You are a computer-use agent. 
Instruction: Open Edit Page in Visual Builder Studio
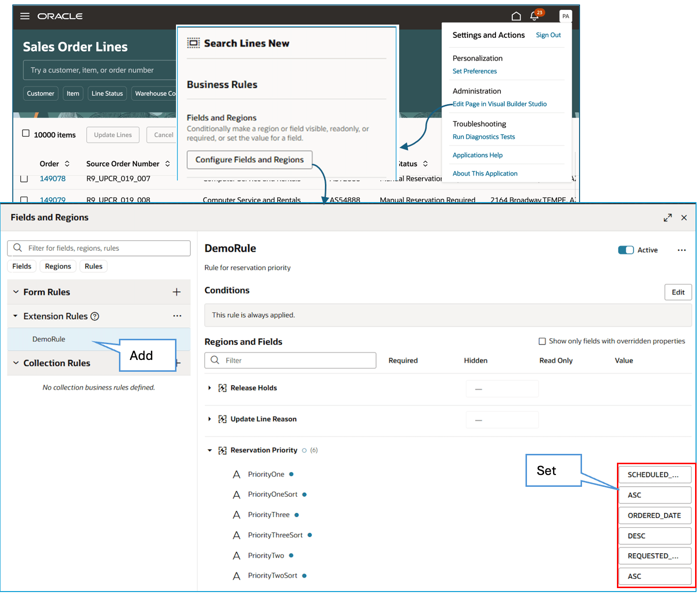tap(499, 104)
